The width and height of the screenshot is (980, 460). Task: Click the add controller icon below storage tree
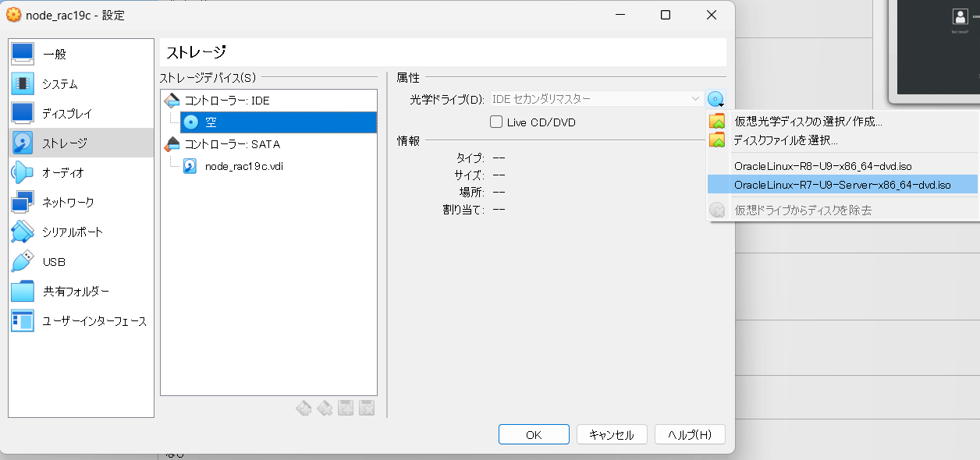pyautogui.click(x=304, y=408)
